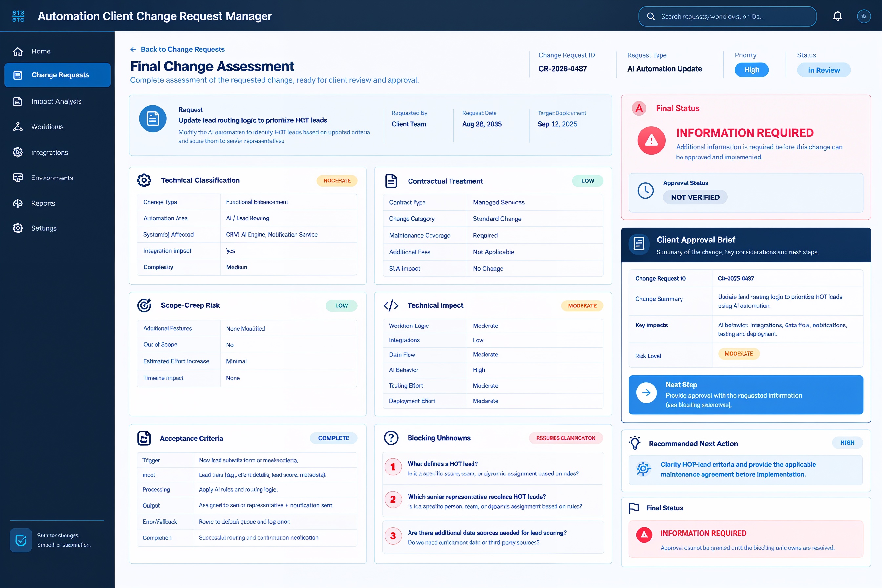The height and width of the screenshot is (588, 882).
Task: Click the Home house icon
Action: click(x=18, y=52)
